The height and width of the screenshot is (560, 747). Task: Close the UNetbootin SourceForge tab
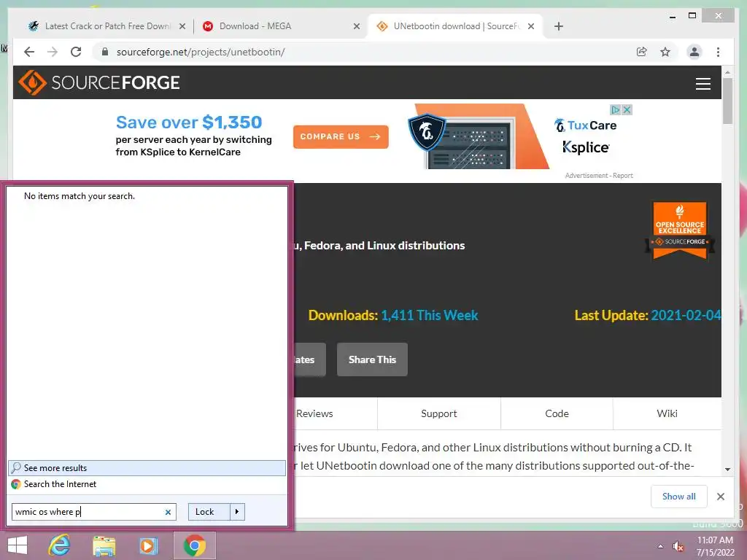531,26
